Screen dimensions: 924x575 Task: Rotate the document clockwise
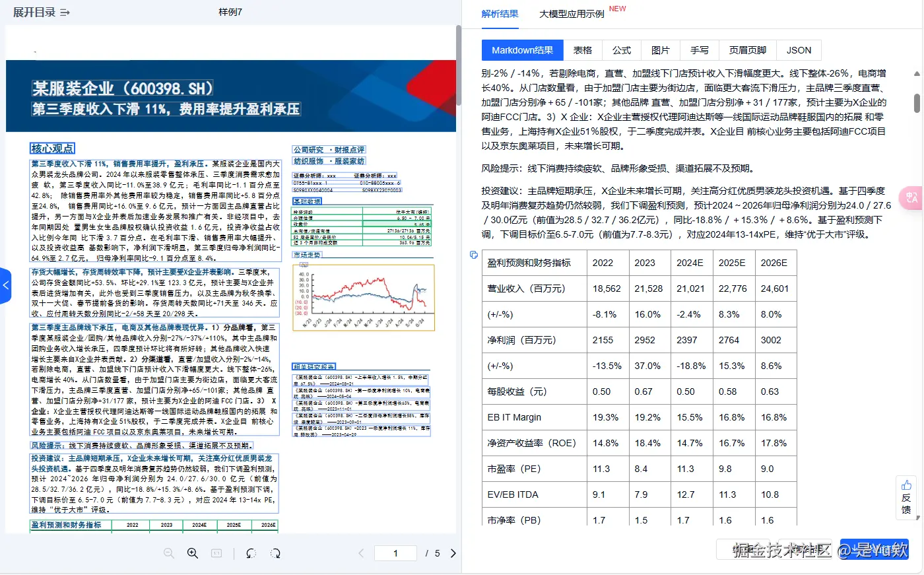(x=275, y=553)
